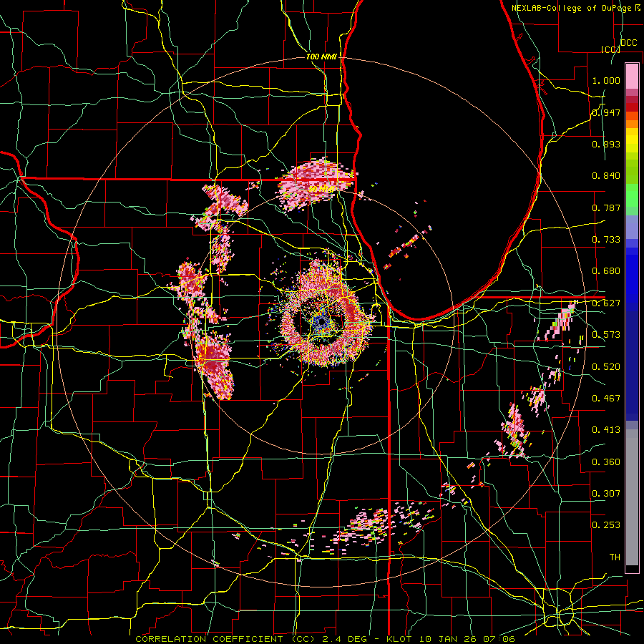Viewport: 644px width, 644px height.
Task: Click the 2.4 DEG elevation text
Action: [345, 639]
